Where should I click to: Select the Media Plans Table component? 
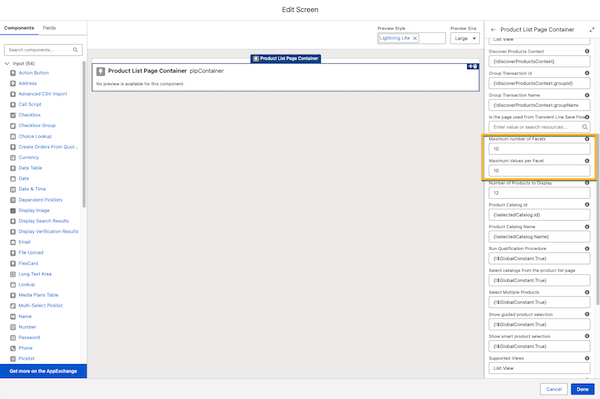click(x=39, y=295)
